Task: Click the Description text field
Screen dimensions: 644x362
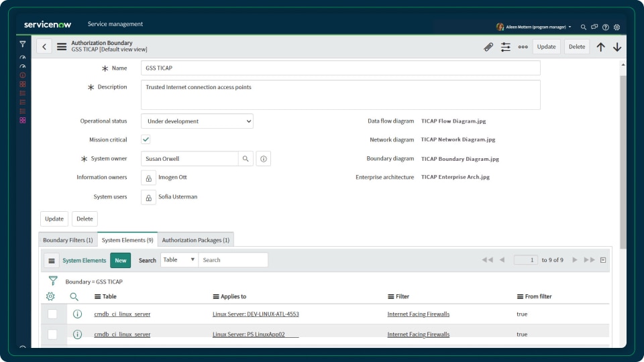Action: 340,95
